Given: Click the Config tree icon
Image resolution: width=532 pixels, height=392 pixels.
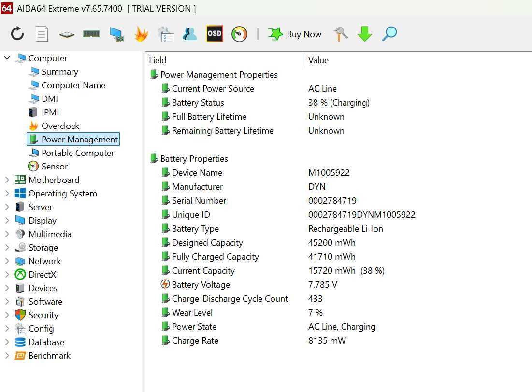Looking at the screenshot, I should pyautogui.click(x=20, y=329).
